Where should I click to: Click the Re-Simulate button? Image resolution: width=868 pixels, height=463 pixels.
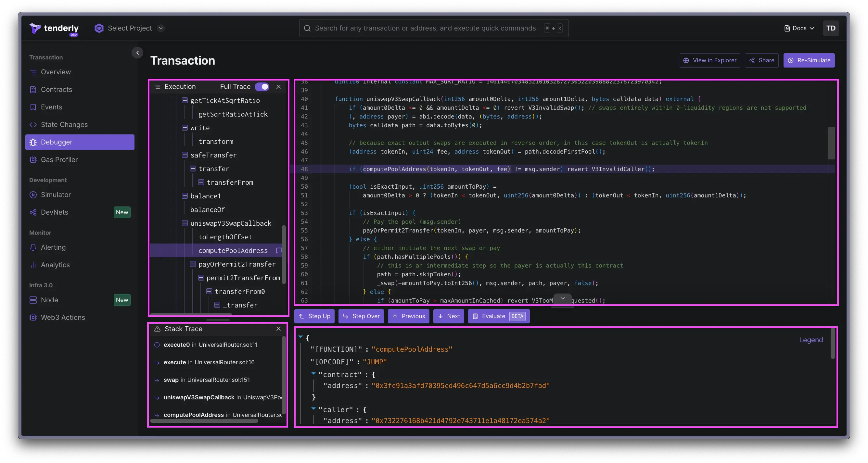(x=809, y=60)
